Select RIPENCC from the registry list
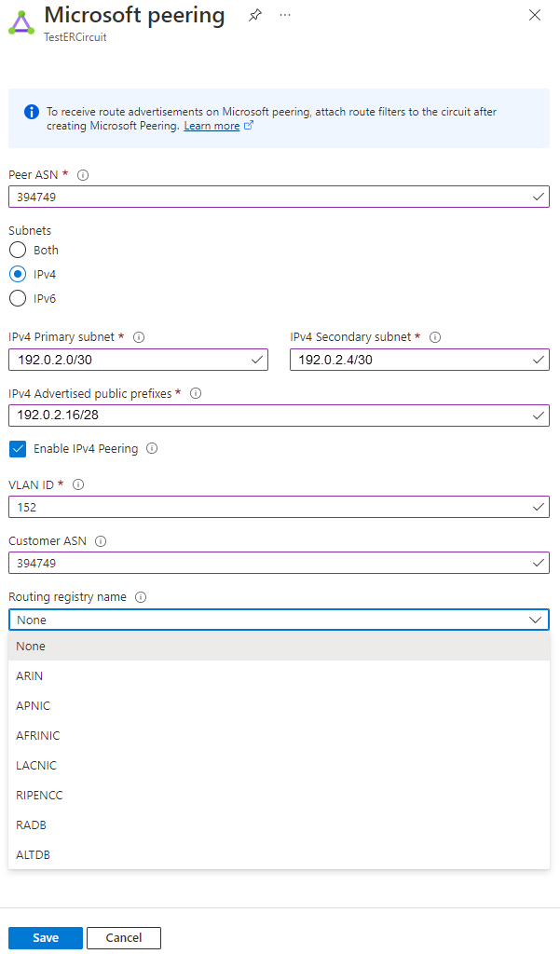 39,795
